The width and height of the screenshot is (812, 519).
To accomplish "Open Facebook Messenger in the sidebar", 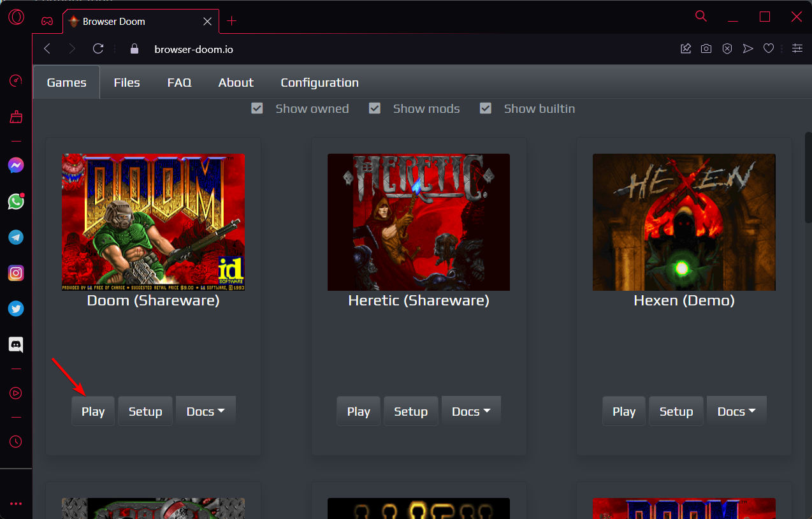I will pos(16,166).
